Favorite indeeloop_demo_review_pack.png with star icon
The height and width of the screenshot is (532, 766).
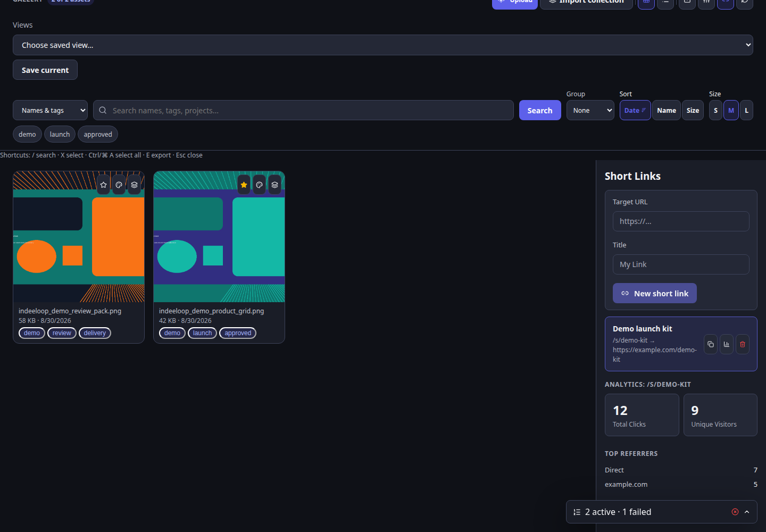(x=104, y=185)
